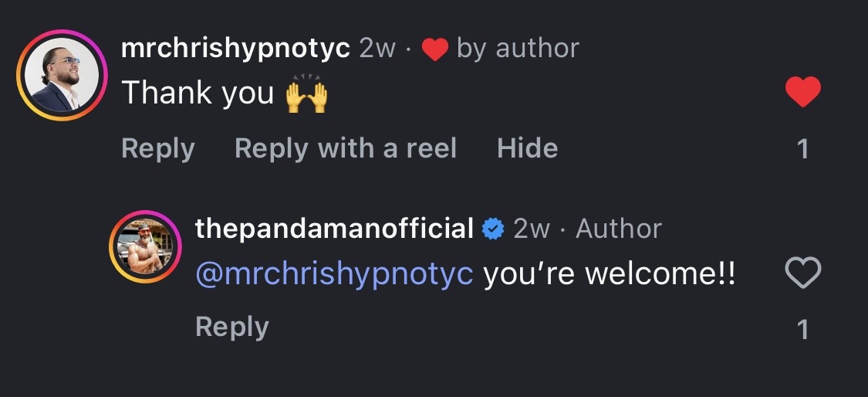This screenshot has height=397, width=868.
Task: Click the raised hands emoji
Action: coord(306,95)
